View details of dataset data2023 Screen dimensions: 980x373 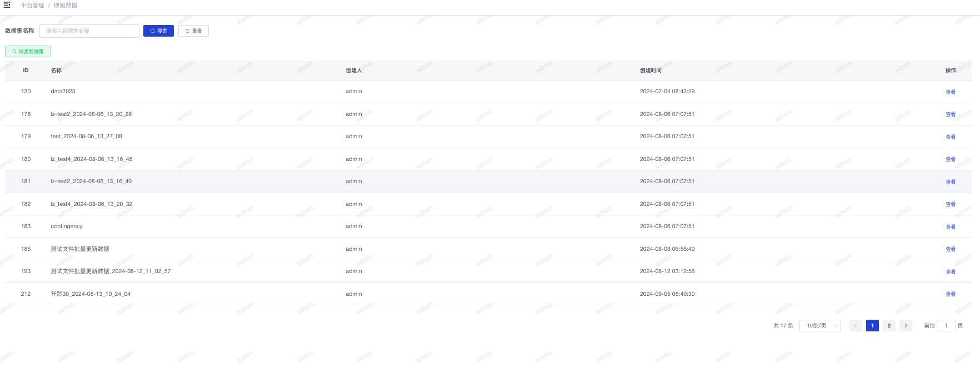tap(950, 92)
